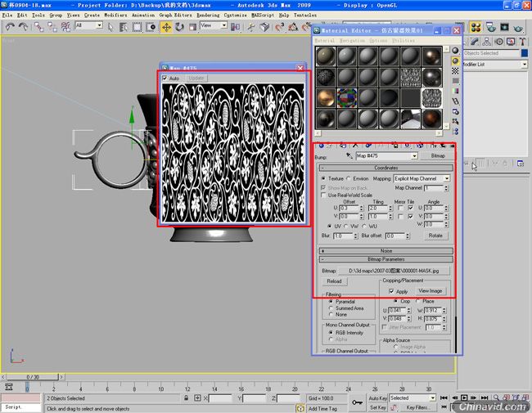The image size is (532, 413).
Task: Choose the Rectangular Selection Region tool
Action: [x=137, y=27]
